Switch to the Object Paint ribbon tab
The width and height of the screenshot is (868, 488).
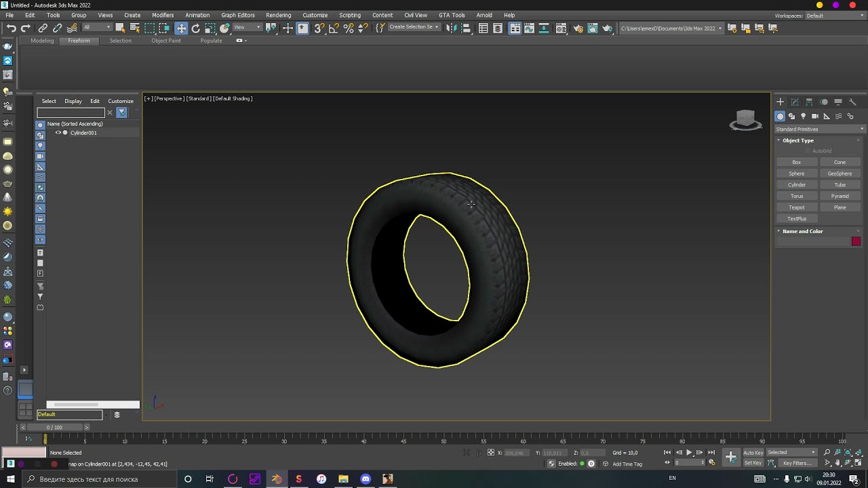tap(166, 41)
